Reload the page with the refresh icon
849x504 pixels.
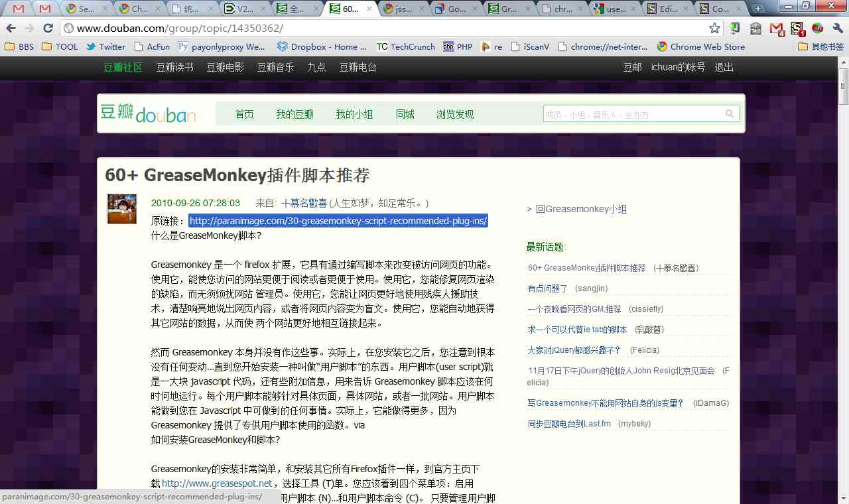coord(46,29)
